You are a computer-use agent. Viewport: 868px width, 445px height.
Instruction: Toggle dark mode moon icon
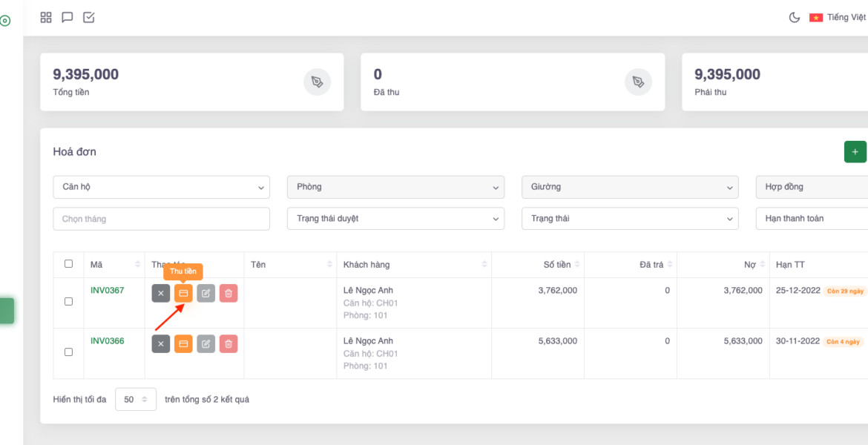(794, 17)
